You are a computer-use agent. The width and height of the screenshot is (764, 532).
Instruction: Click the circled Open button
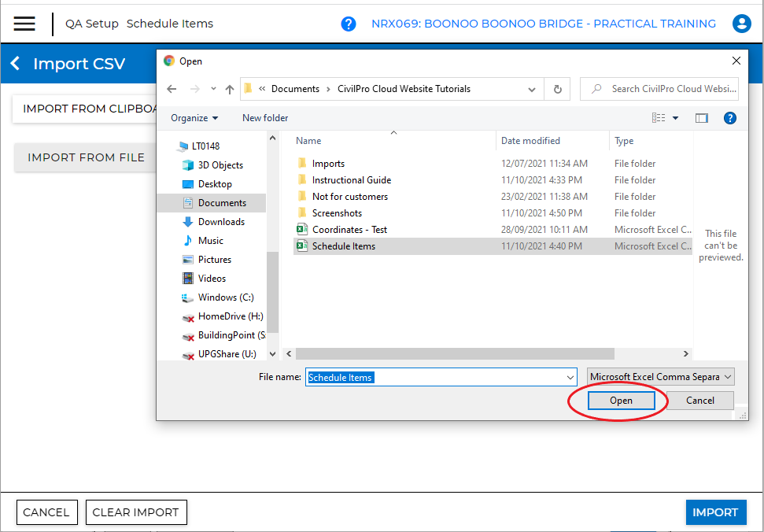coord(621,400)
